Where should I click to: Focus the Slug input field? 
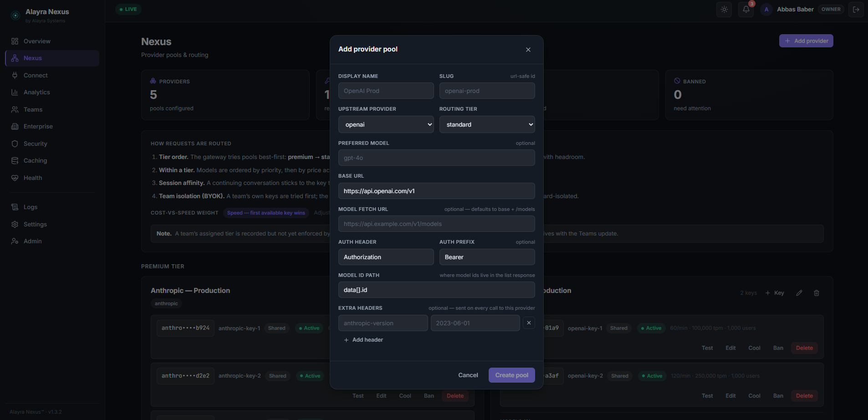point(487,91)
